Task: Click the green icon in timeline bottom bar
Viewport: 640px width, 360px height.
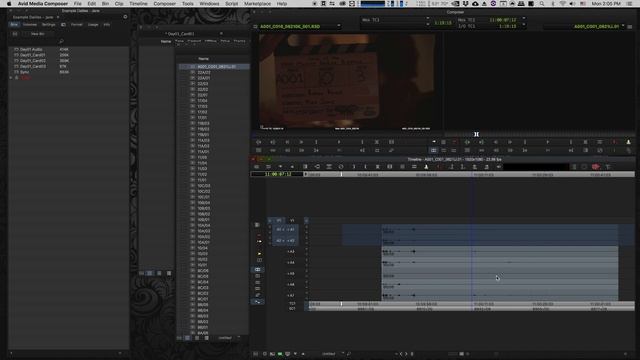Action: point(280,354)
